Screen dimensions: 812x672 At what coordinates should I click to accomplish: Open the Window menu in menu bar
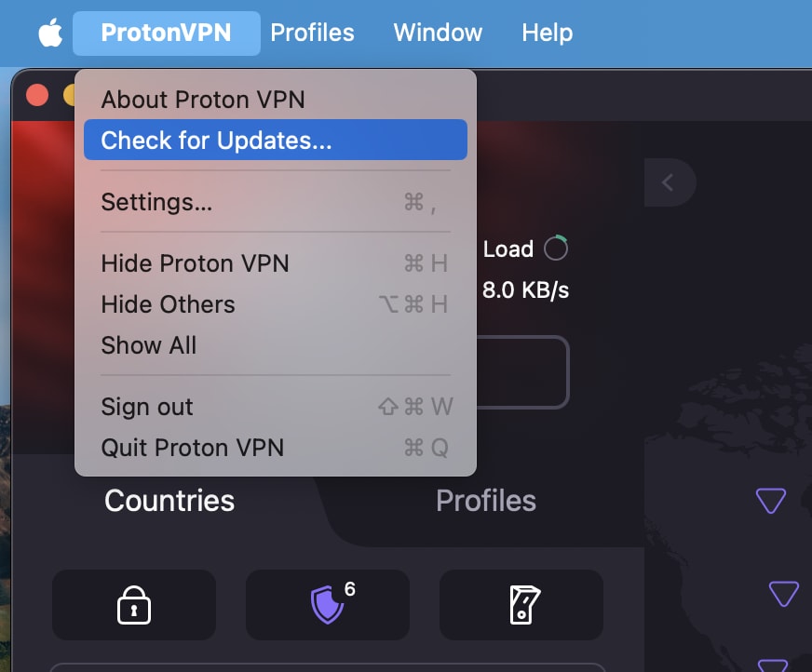[438, 33]
